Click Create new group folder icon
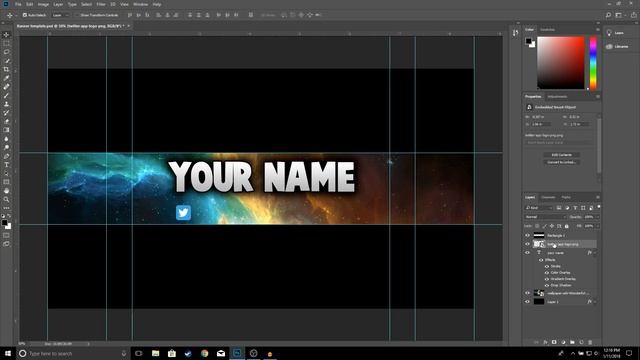640x360 pixels. point(572,342)
